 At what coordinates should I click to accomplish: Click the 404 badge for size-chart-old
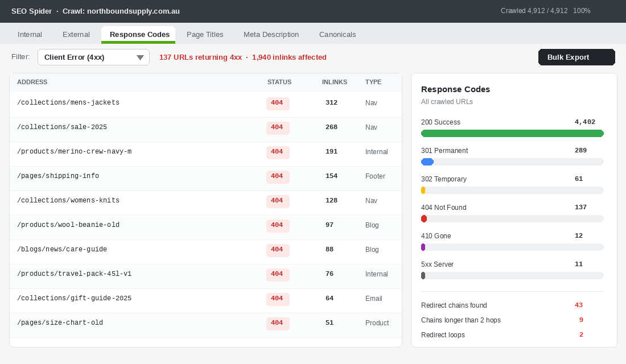coord(278,323)
